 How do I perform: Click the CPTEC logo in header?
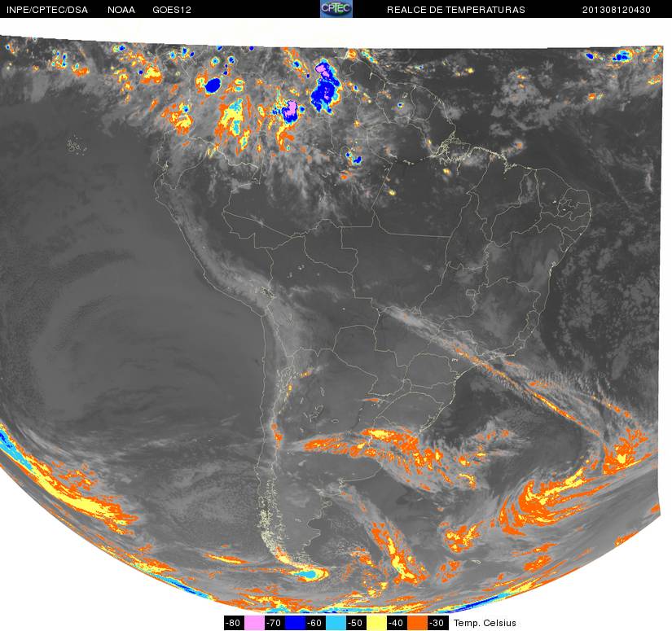[x=336, y=9]
